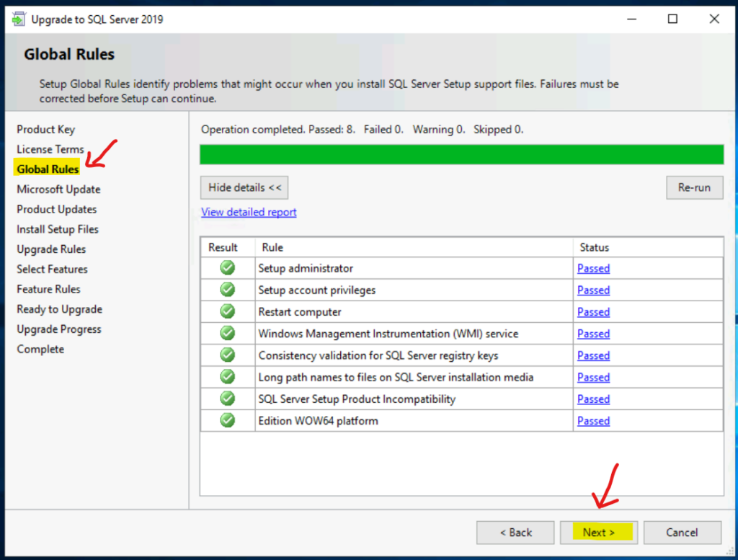Click green check icon beside Restart computer
This screenshot has width=738, height=560.
[228, 311]
